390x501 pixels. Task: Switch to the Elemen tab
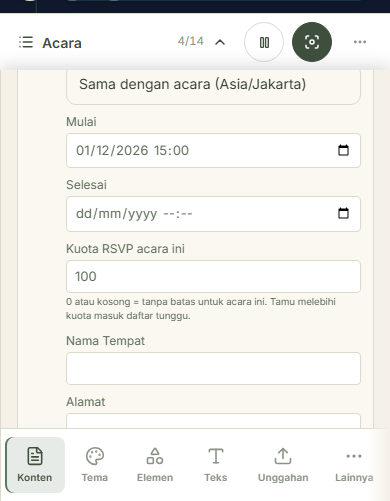coord(155,465)
